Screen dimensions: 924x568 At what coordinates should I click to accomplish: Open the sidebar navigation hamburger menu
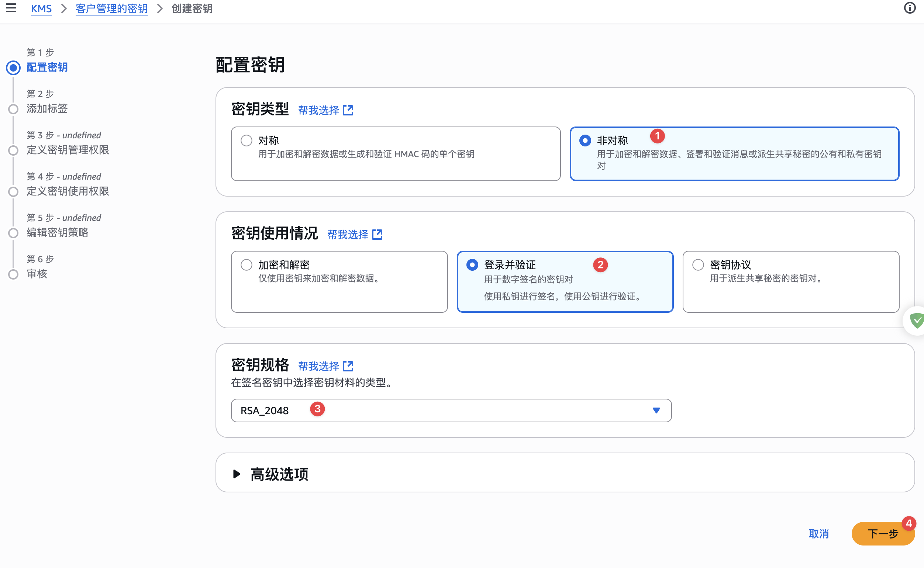11,8
